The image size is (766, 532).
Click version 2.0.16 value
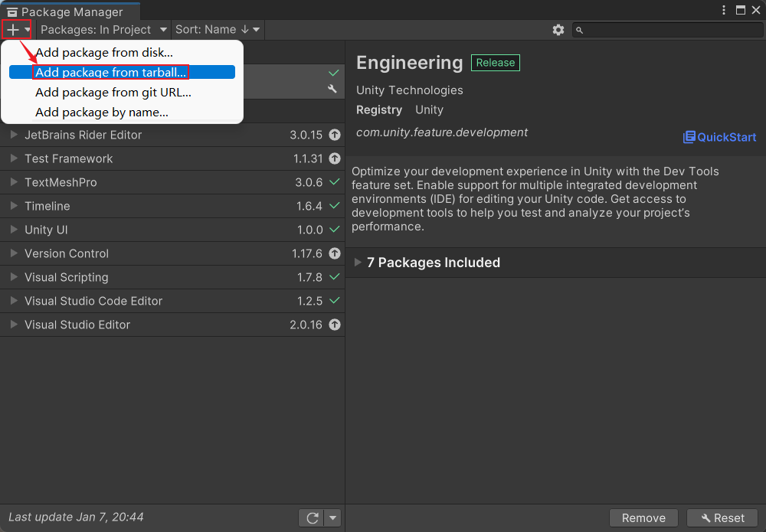(306, 325)
